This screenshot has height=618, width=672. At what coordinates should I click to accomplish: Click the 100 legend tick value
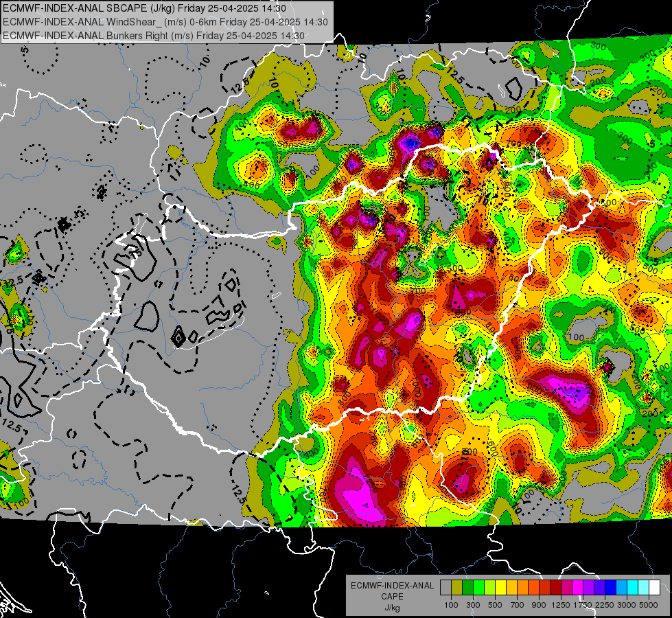(451, 605)
